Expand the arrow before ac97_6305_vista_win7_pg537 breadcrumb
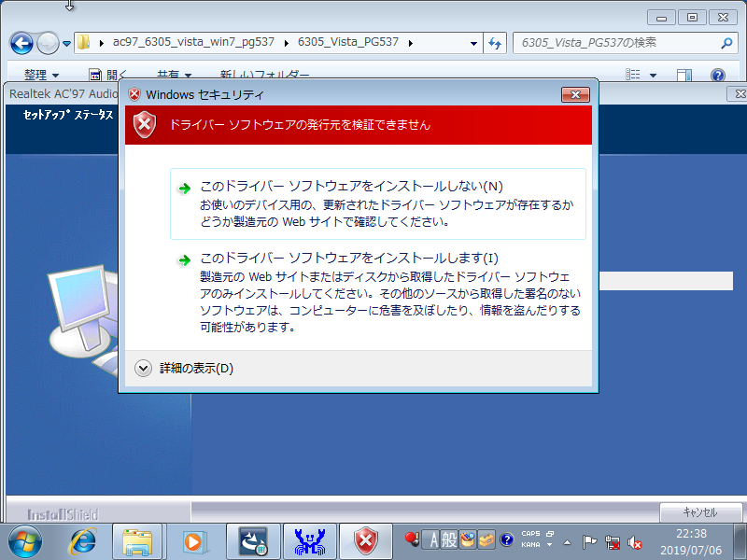This screenshot has width=747, height=560. pyautogui.click(x=102, y=43)
